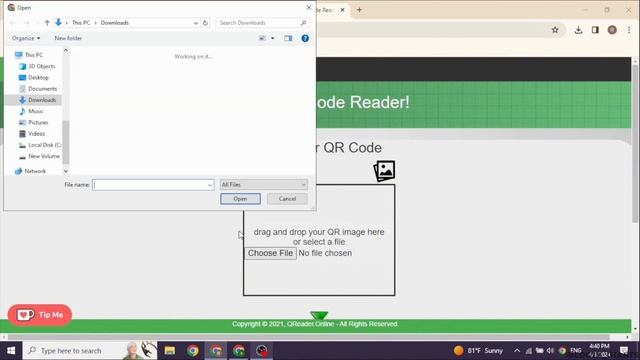Open Pictures folder in sidebar
Screen dimensions: 640x360
click(x=38, y=122)
